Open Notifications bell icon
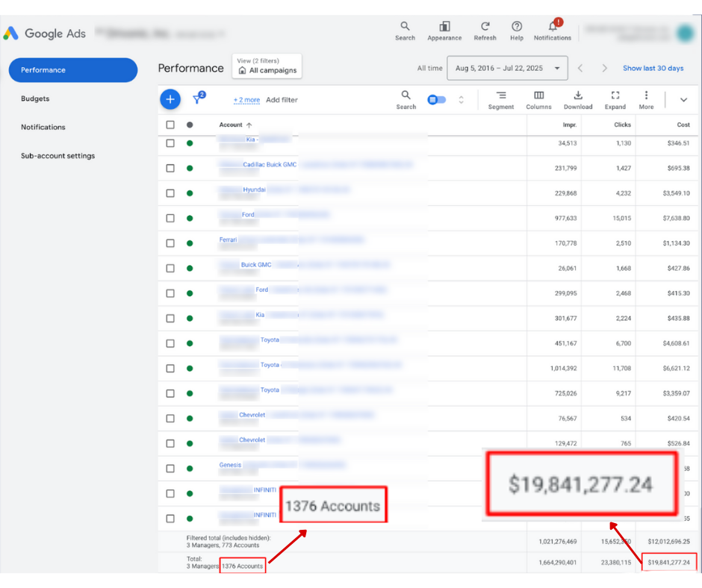 [x=553, y=27]
